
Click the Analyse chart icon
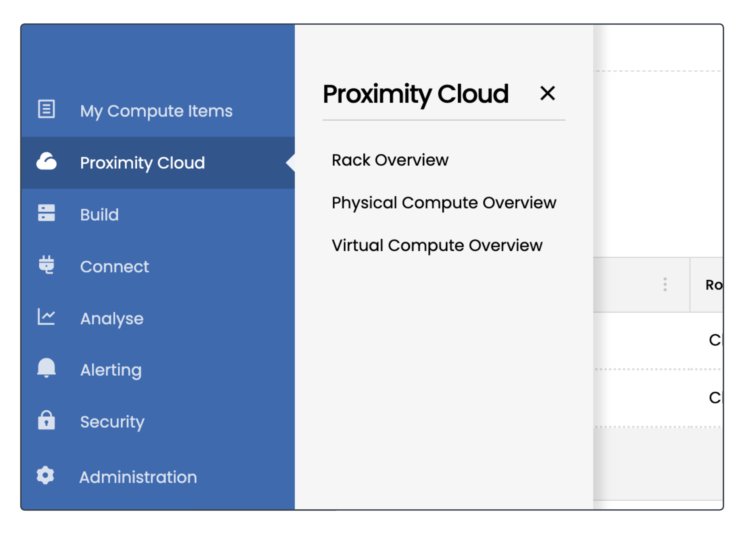46,317
